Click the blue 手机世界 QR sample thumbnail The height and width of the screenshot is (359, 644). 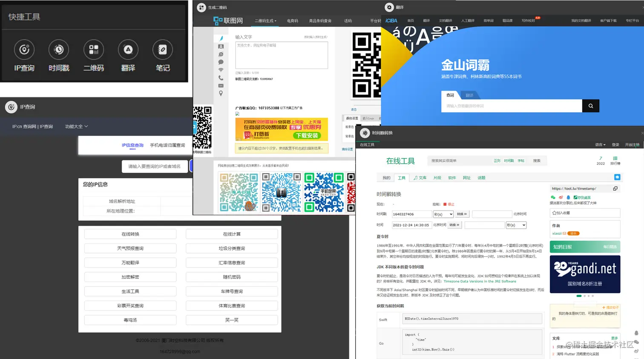tap(324, 192)
